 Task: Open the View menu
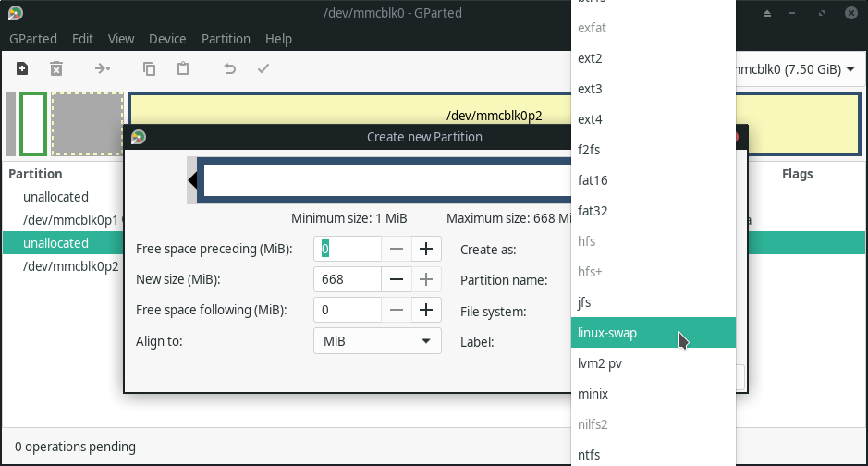tap(121, 39)
